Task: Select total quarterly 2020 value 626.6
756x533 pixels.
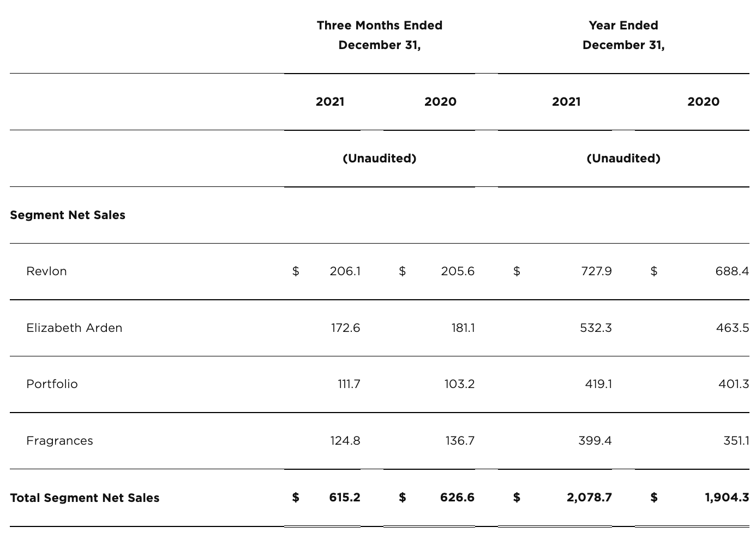Action: click(x=457, y=498)
